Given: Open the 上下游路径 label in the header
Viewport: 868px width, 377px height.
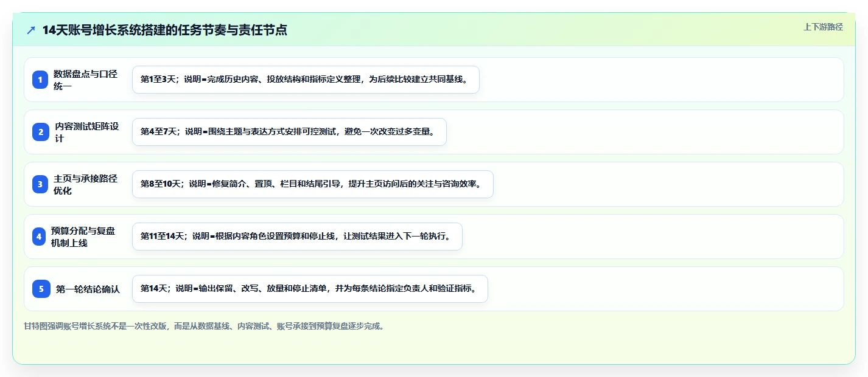Looking at the screenshot, I should pos(823,27).
